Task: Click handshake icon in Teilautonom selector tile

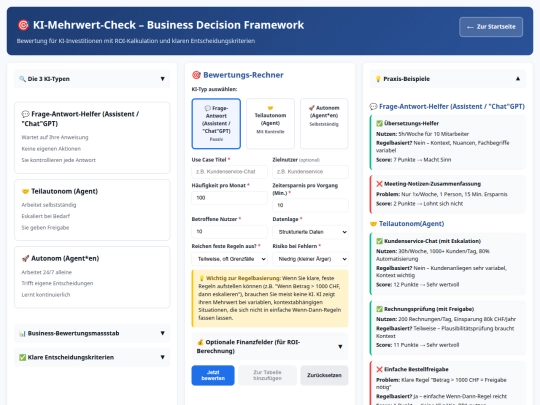Action: tap(270, 108)
